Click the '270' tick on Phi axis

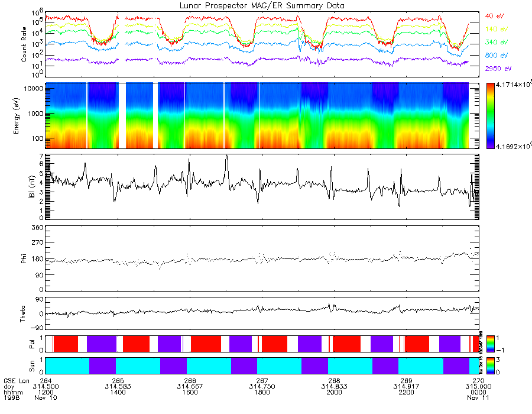pos(38,242)
